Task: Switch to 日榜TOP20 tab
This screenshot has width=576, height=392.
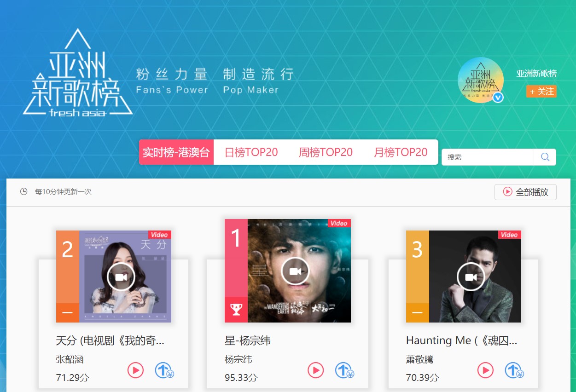Action: pyautogui.click(x=251, y=152)
